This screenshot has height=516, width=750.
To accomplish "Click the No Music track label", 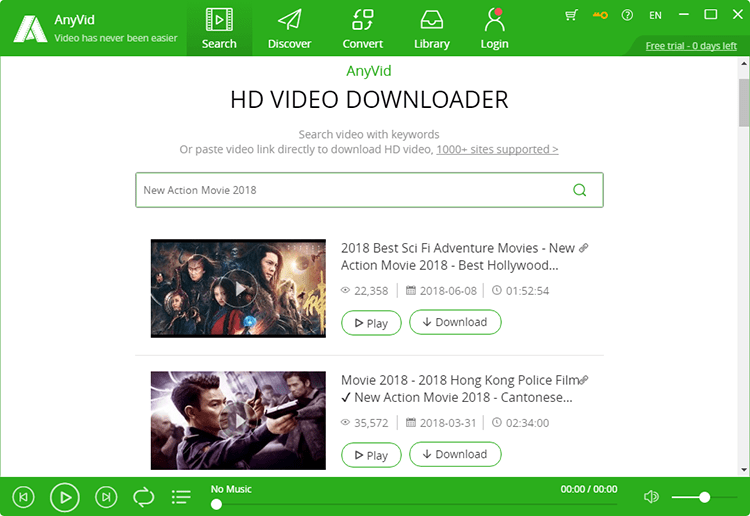I will point(231,489).
